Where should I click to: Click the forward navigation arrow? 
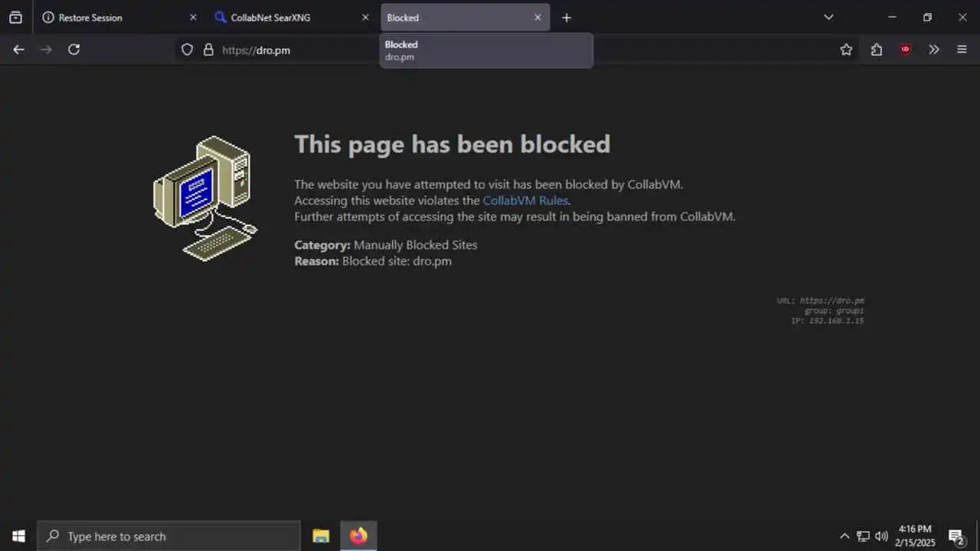(x=46, y=50)
